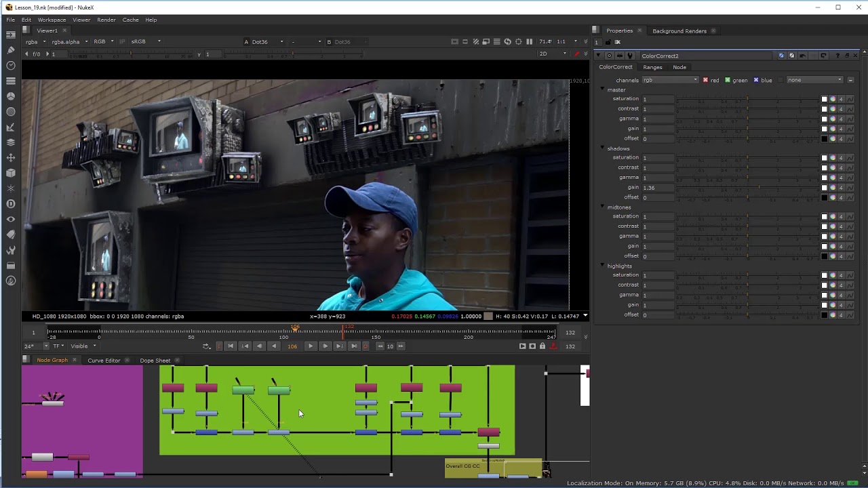
Task: Click the shadows gain value field 1.36
Action: [658, 188]
